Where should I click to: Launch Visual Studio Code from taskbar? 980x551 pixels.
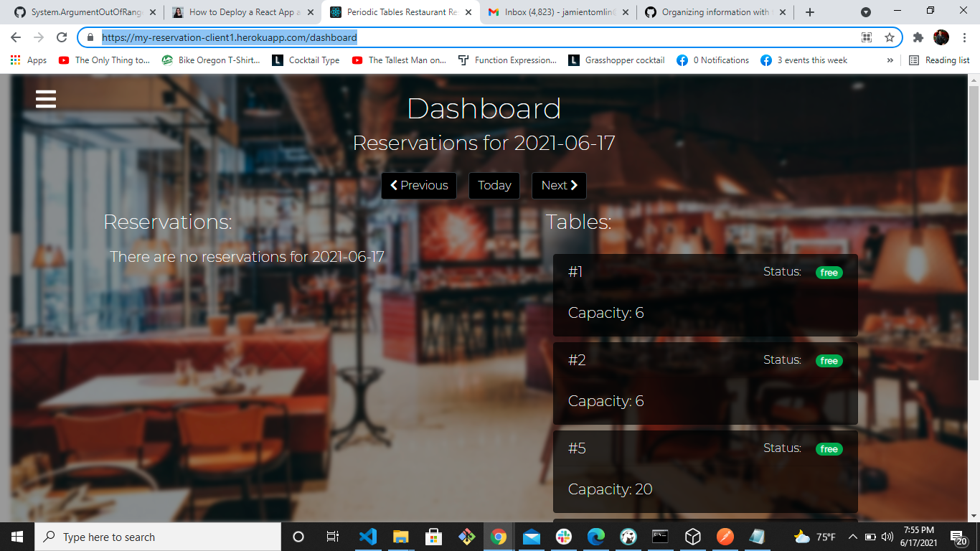click(367, 537)
